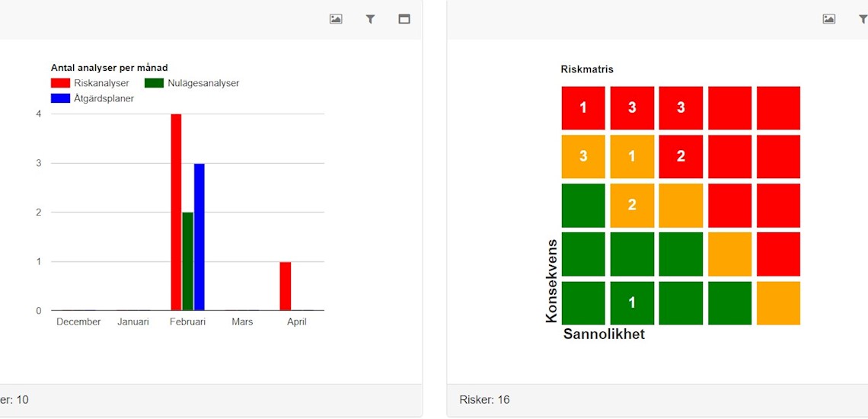
Task: Maximize the Antal analyser per månad panel
Action: 404,19
